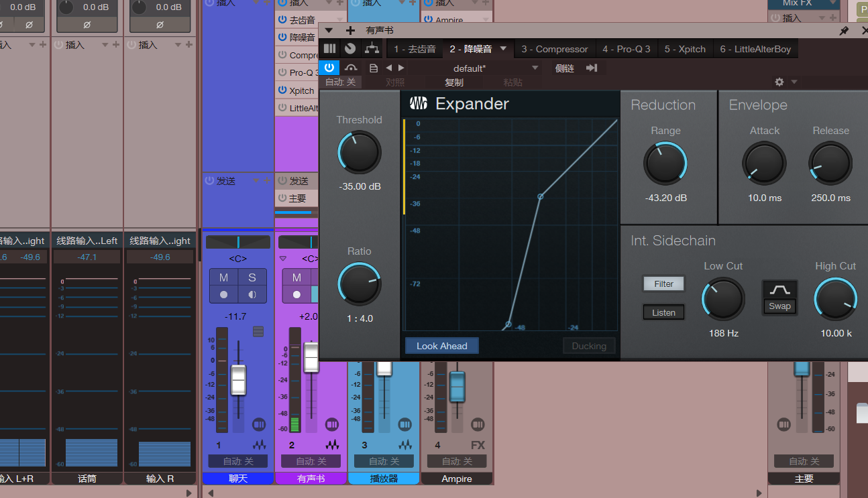Viewport: 868px width, 498px height.
Task: Click the FX icon on Ampire channel
Action: click(478, 445)
